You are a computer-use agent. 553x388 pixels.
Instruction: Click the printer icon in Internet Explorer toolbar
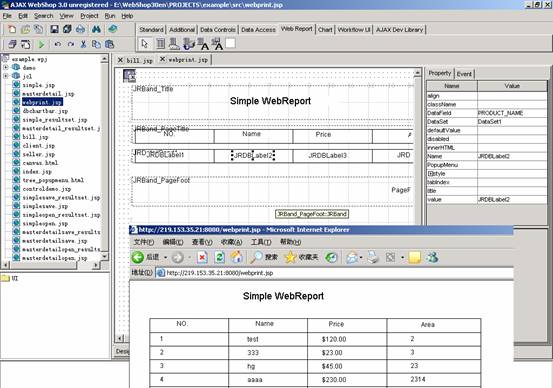[372, 257]
